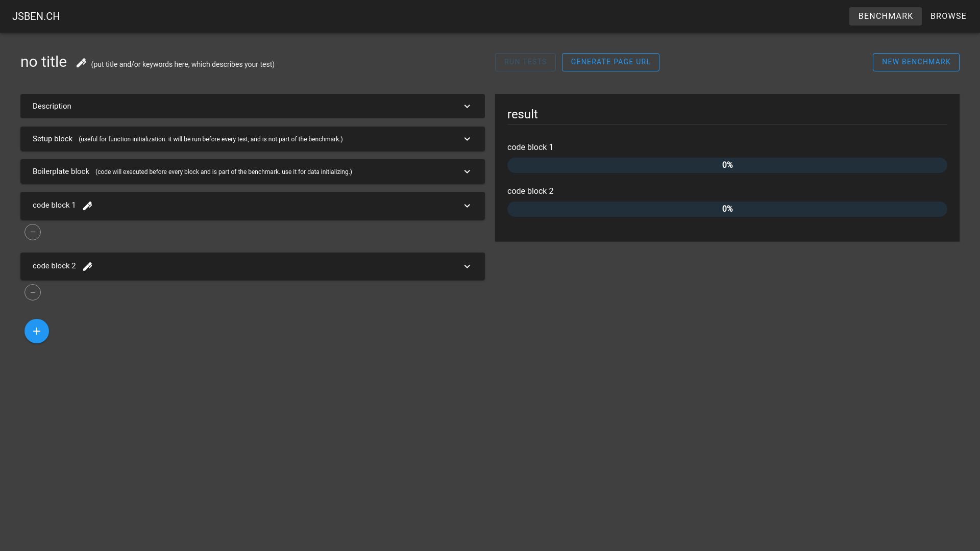980x551 pixels.
Task: Switch to the Browse tab
Action: pyautogui.click(x=948, y=16)
